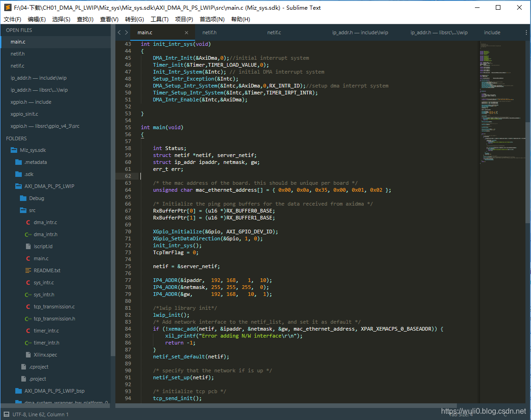Viewport: 531px width, 420px height.
Task: Open the 选择(S) menu
Action: 61,19
